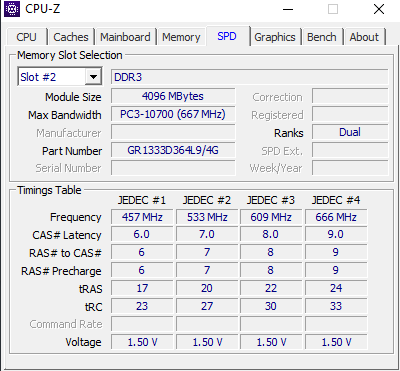This screenshot has height=371, width=400.
Task: Click the DDR3 memory type field
Action: pos(249,77)
